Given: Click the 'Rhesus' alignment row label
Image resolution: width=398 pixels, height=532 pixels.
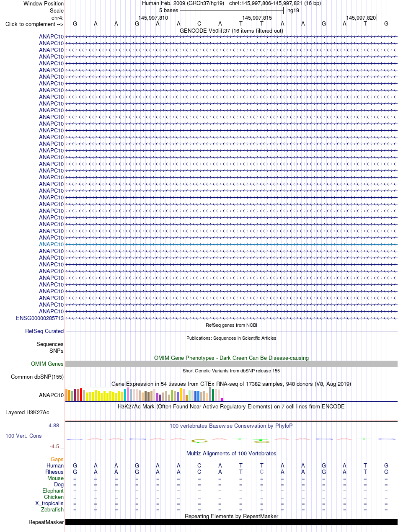Looking at the screenshot, I should point(54,472).
